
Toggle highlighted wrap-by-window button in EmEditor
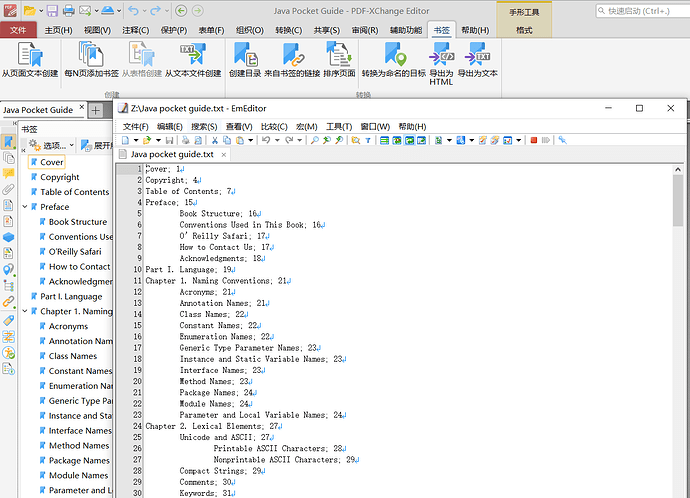point(409,140)
